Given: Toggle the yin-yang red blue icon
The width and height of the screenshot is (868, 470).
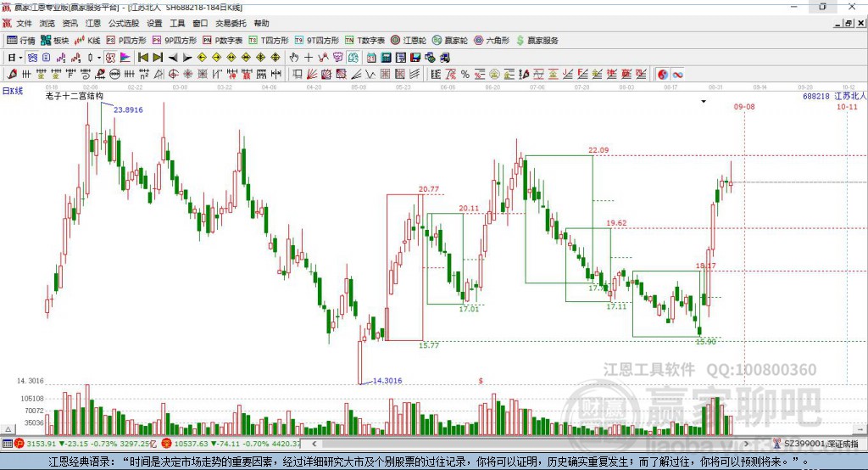Looking at the screenshot, I should tap(663, 75).
